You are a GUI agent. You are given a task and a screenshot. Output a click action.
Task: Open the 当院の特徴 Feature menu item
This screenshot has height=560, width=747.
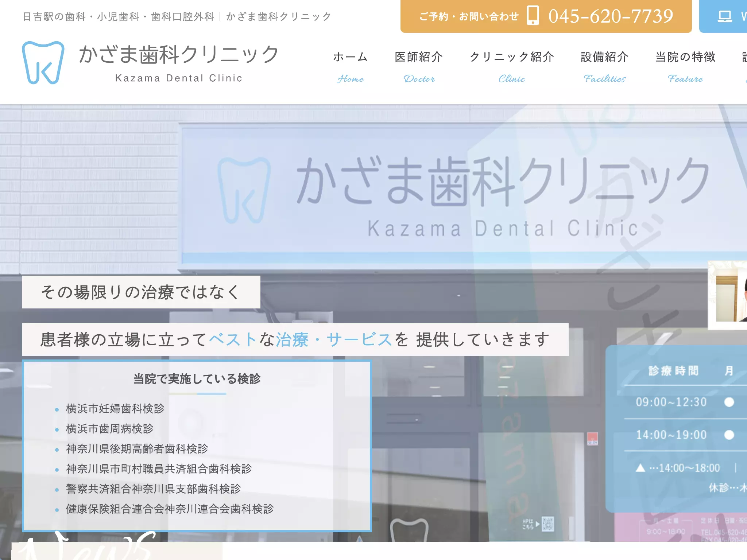(x=685, y=67)
